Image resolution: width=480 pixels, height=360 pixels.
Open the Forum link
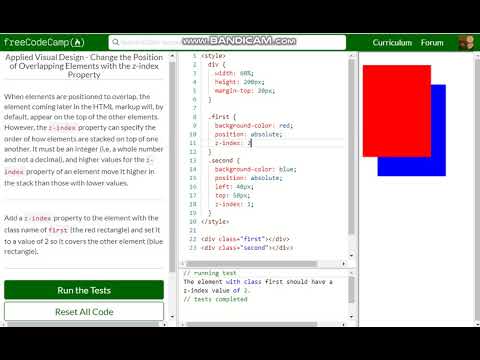[432, 43]
